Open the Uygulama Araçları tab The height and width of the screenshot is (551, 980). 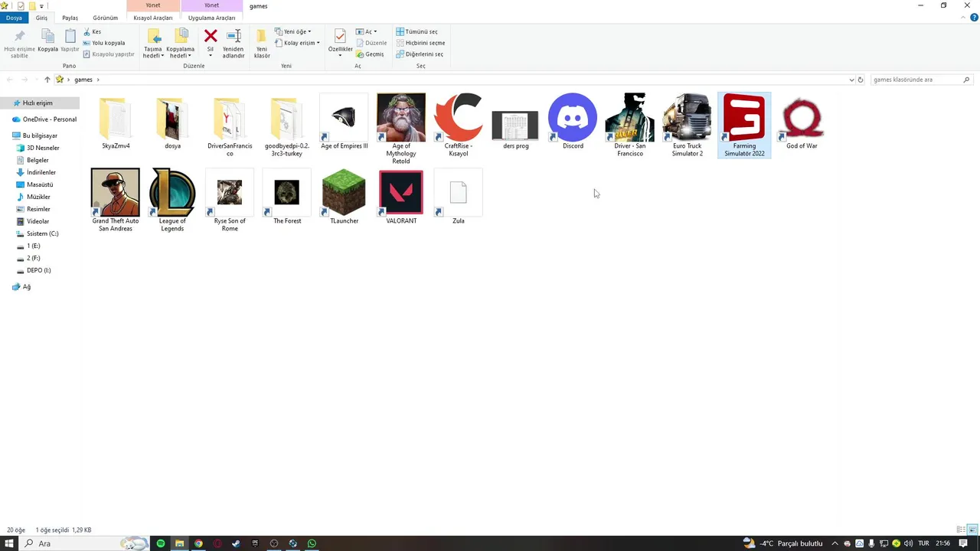[x=211, y=18]
